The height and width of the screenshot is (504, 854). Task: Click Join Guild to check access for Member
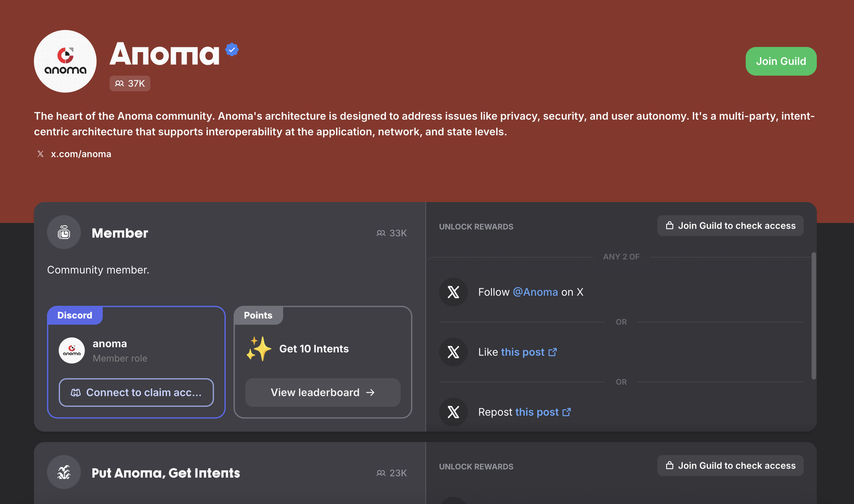(730, 226)
